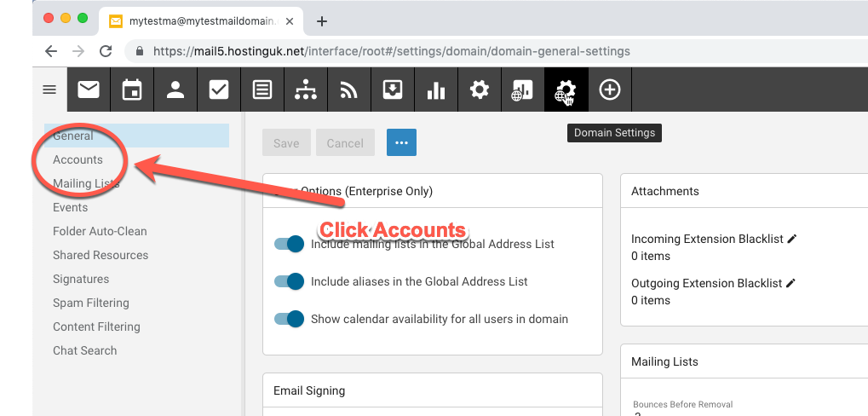
Task: Toggle Include aliases in Global Address List
Action: coord(289,281)
